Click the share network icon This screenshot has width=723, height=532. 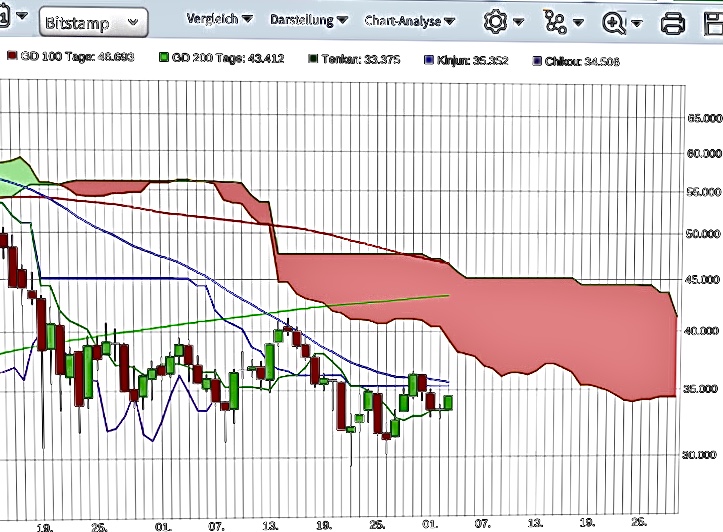[554, 21]
